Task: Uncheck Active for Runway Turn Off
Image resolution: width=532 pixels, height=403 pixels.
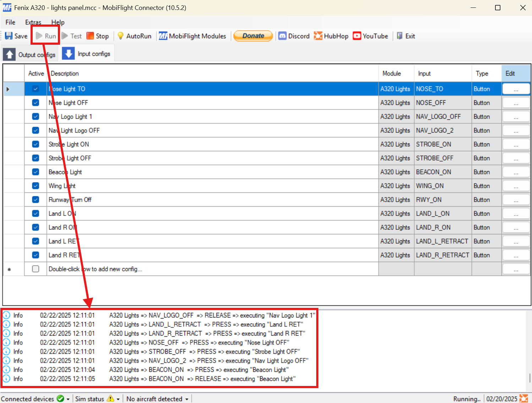Action: (x=35, y=200)
